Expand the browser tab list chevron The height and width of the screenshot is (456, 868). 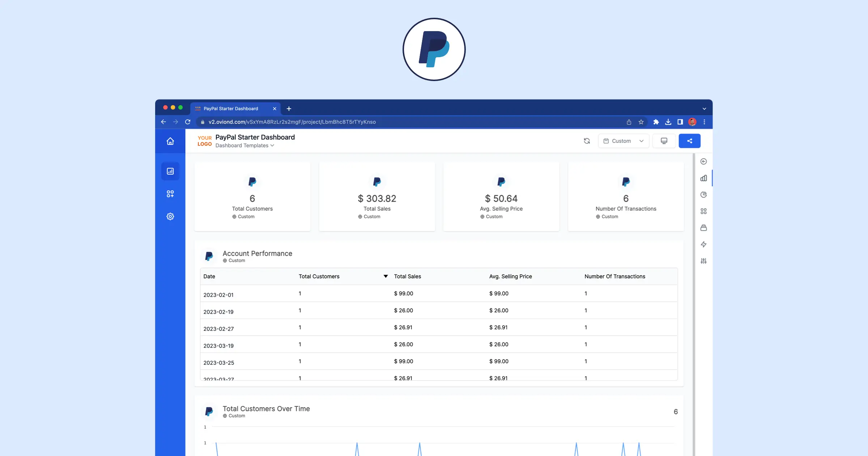[704, 109]
